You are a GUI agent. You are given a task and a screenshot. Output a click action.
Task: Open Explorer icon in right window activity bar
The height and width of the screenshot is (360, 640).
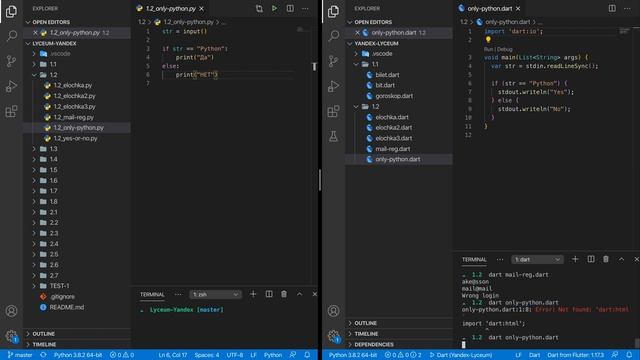point(333,11)
